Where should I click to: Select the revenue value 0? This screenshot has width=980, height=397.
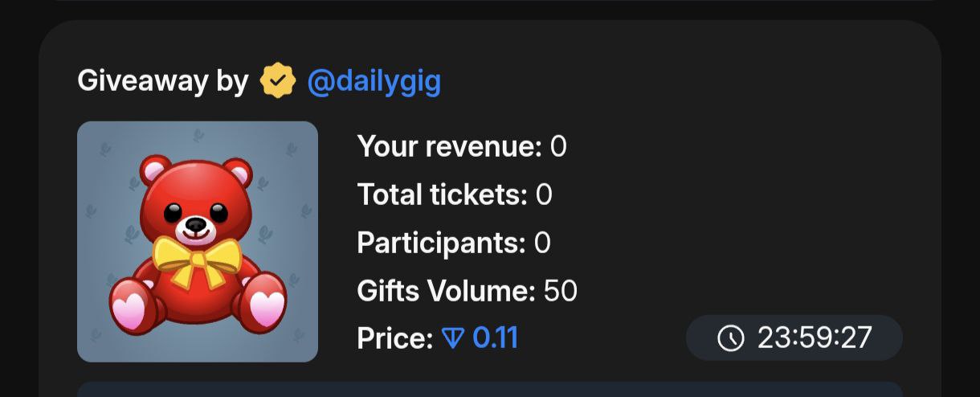558,147
